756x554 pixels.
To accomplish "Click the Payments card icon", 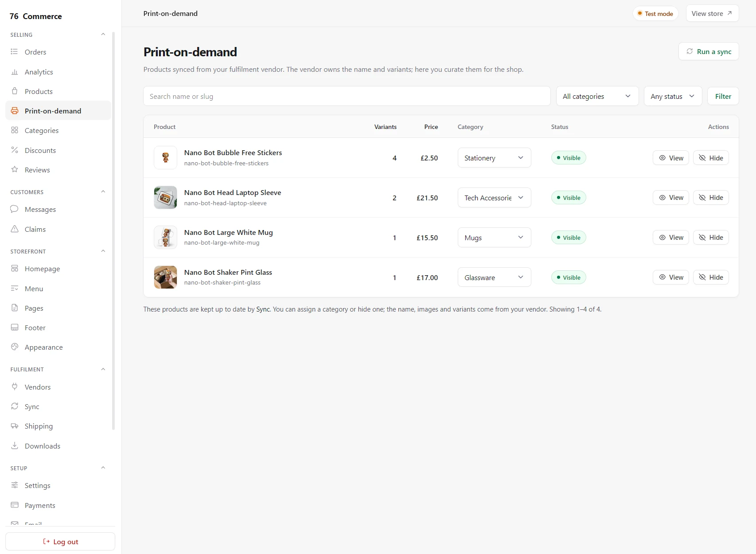I will (x=15, y=505).
